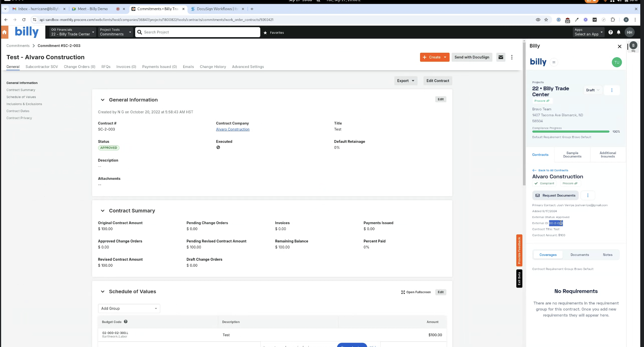Open Alvaro Construction company link
The height and width of the screenshot is (347, 644).
[233, 129]
